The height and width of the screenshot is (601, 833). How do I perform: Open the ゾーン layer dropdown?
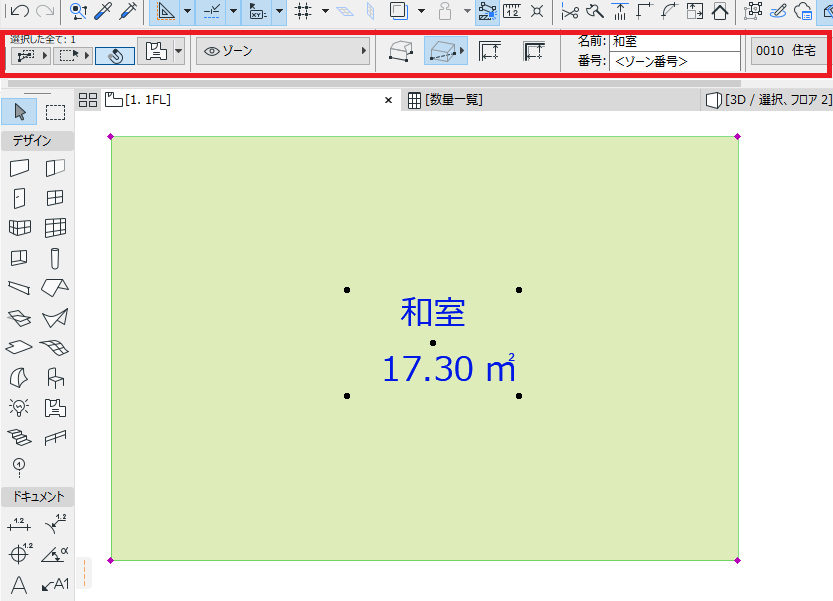(283, 51)
